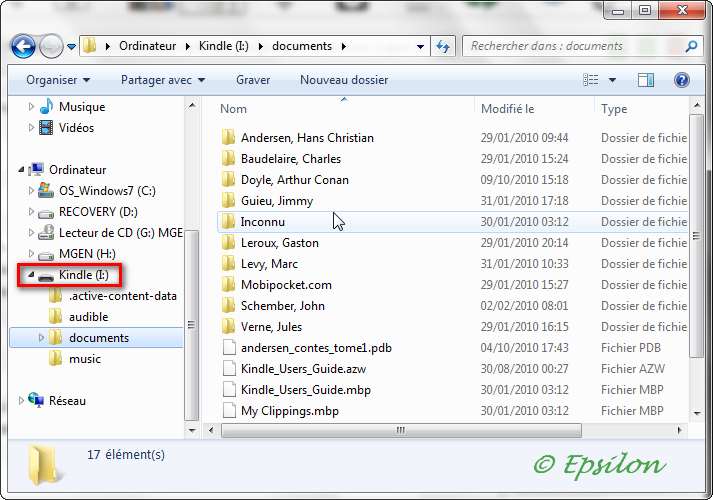Image resolution: width=713 pixels, height=500 pixels.
Task: Open the Partager avec menu
Action: click(x=163, y=80)
